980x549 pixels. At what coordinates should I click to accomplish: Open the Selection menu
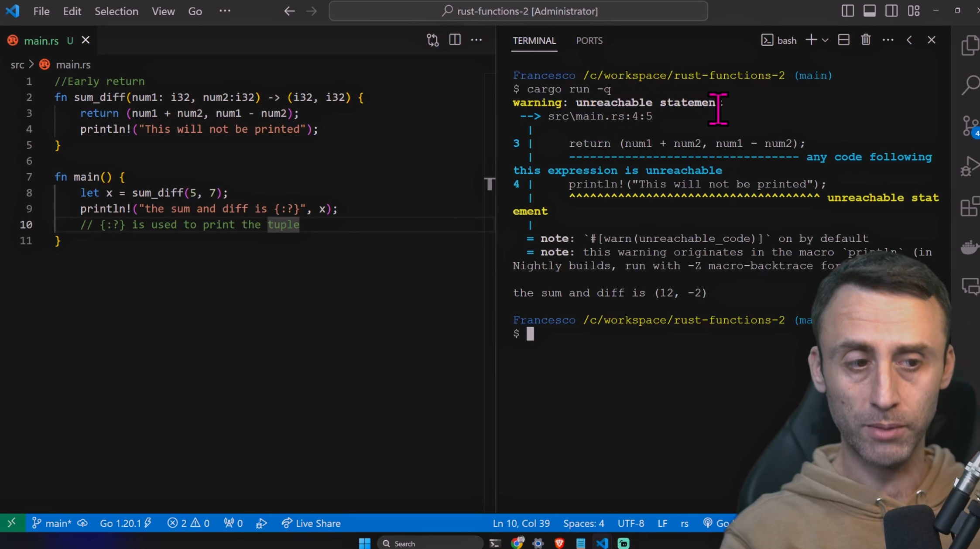116,11
